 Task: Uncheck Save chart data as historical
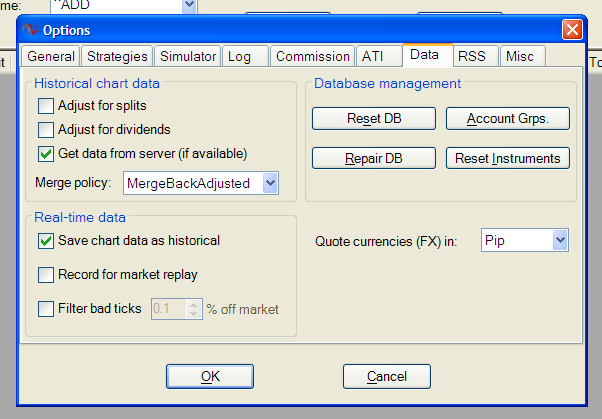pyautogui.click(x=46, y=241)
